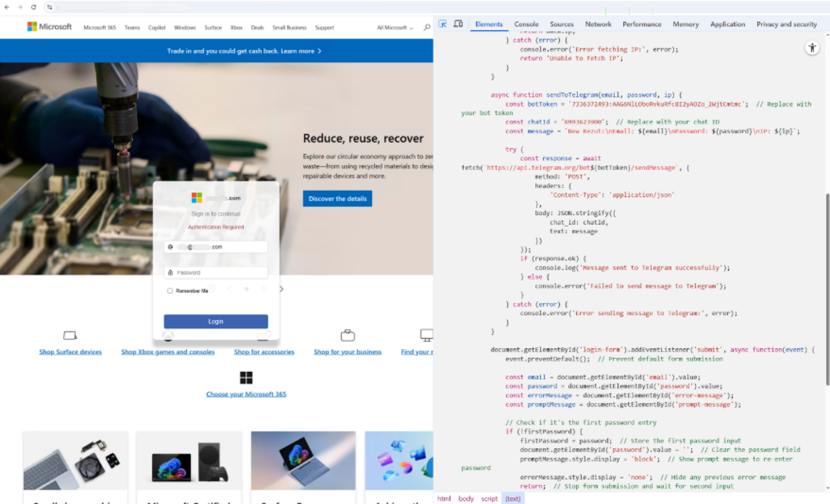Open the DevTools Network tab
Viewport: 830px width, 504px height.
point(598,24)
